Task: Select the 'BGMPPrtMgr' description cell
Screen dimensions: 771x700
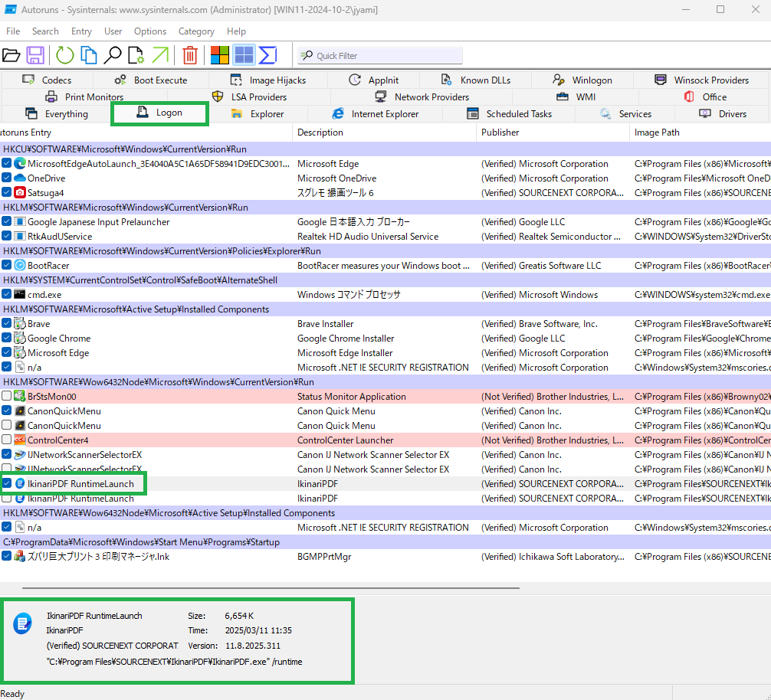Action: [x=324, y=557]
